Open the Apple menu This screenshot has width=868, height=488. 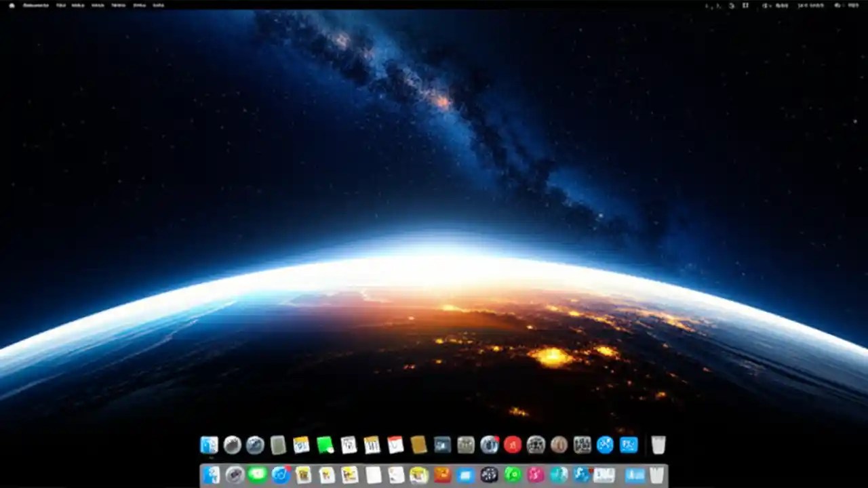click(11, 5)
